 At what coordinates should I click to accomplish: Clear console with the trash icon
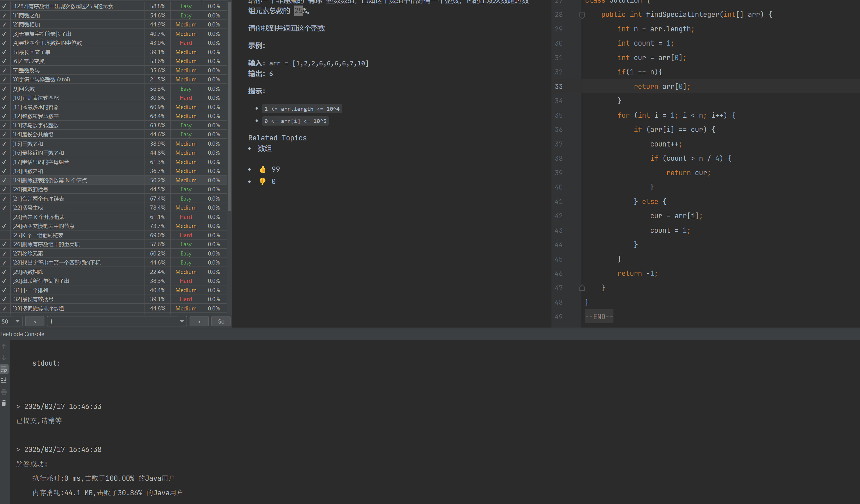coord(4,403)
